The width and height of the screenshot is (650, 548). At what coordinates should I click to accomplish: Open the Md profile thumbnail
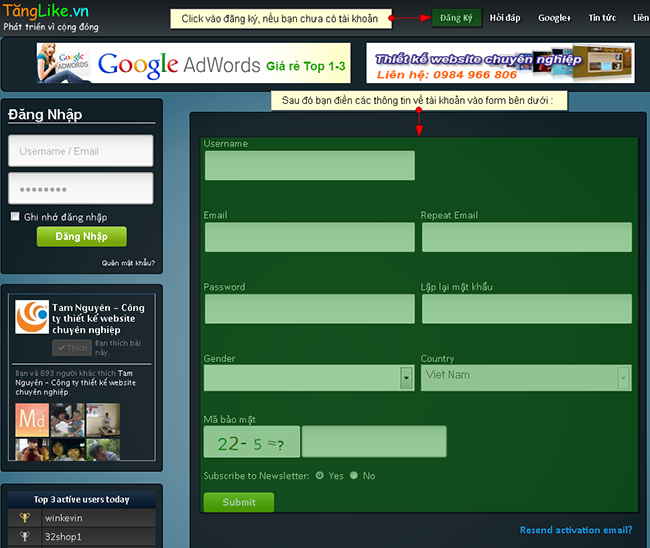32,419
